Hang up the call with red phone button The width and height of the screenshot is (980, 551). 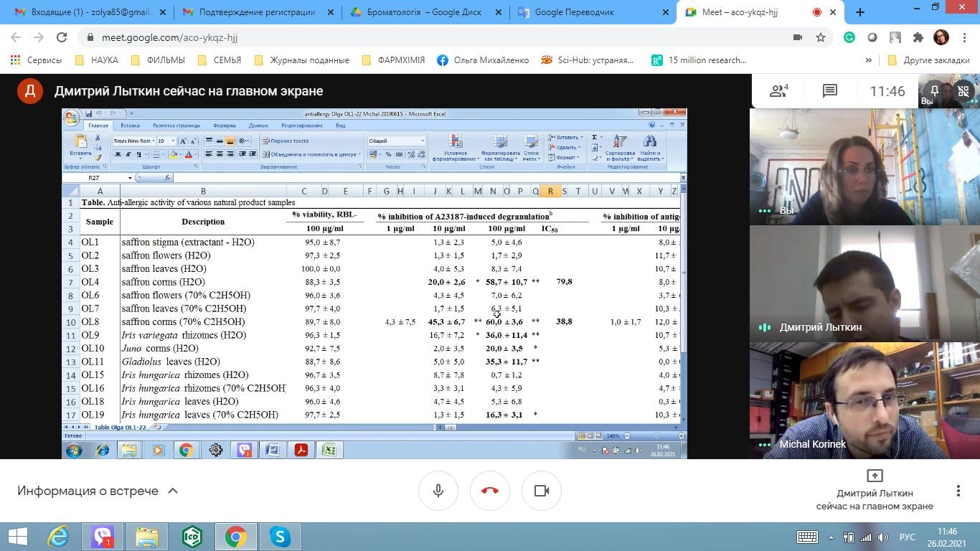click(490, 491)
